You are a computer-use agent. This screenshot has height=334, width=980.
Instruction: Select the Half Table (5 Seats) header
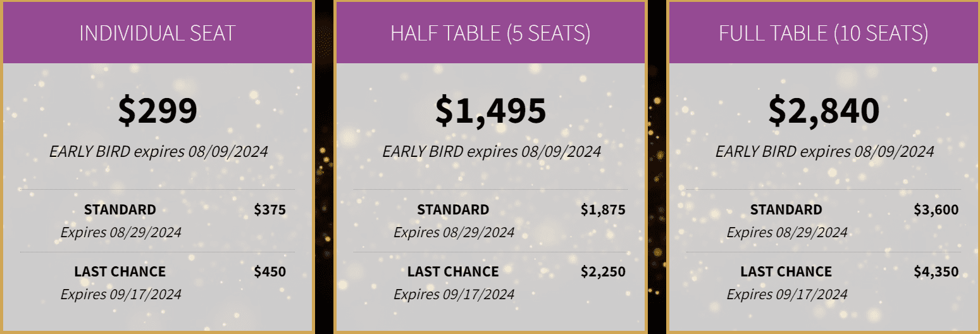(x=490, y=33)
